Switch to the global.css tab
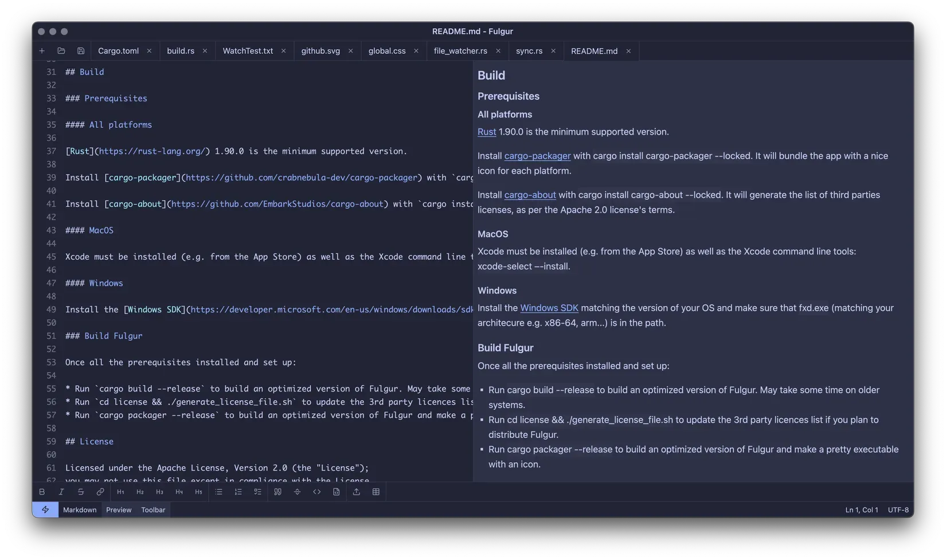 point(387,50)
